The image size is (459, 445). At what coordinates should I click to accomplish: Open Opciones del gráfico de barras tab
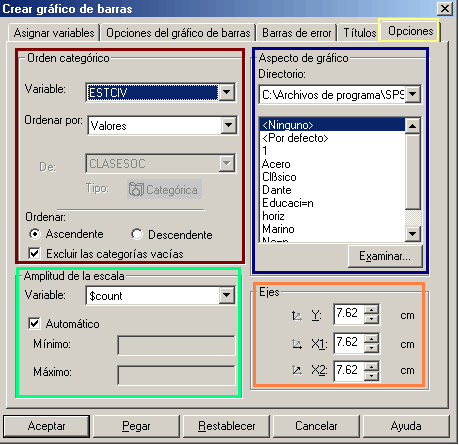pos(178,33)
